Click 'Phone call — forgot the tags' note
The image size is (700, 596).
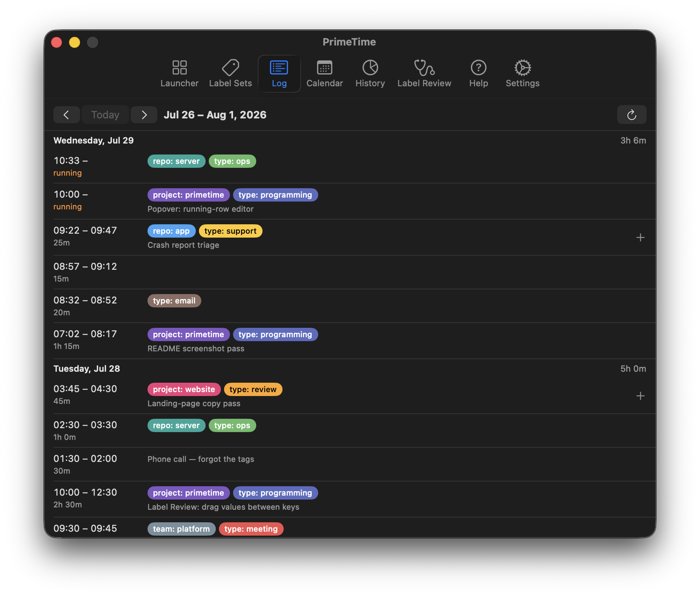point(201,459)
